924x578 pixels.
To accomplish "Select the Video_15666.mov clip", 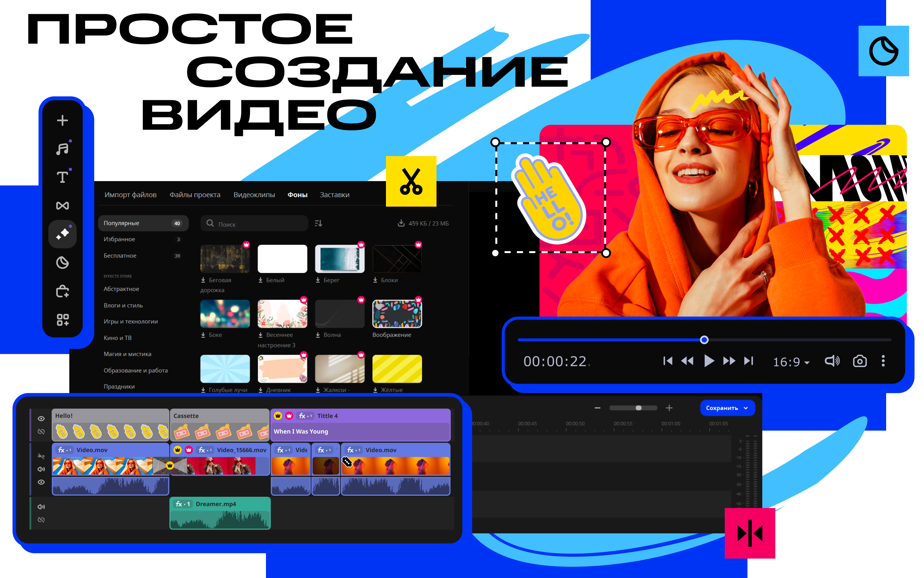I will [220, 459].
